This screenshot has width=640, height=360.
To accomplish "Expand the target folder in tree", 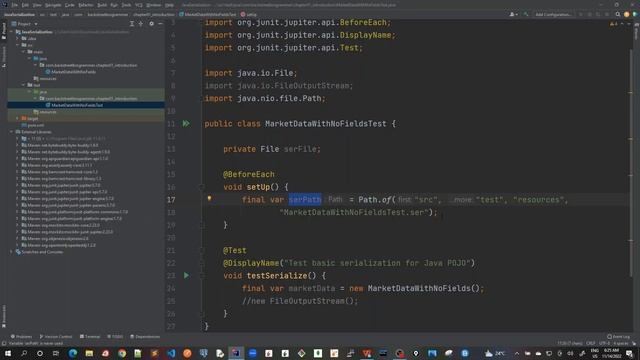I will click(18, 118).
